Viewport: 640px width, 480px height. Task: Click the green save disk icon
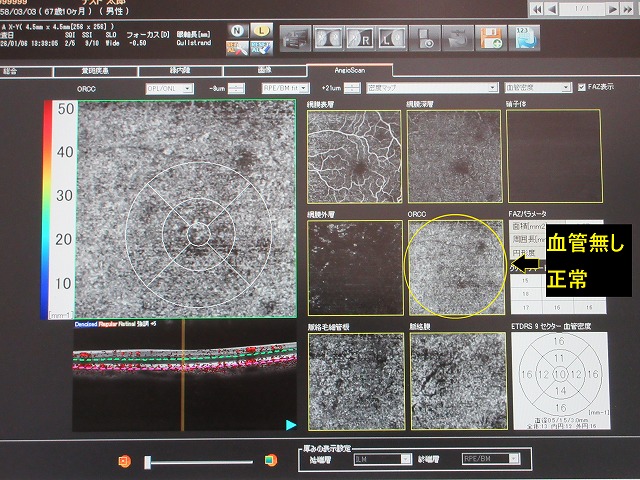pyautogui.click(x=491, y=39)
